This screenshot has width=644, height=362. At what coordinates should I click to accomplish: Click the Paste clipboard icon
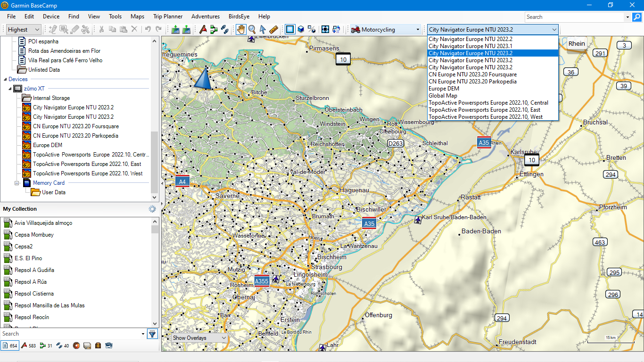123,29
